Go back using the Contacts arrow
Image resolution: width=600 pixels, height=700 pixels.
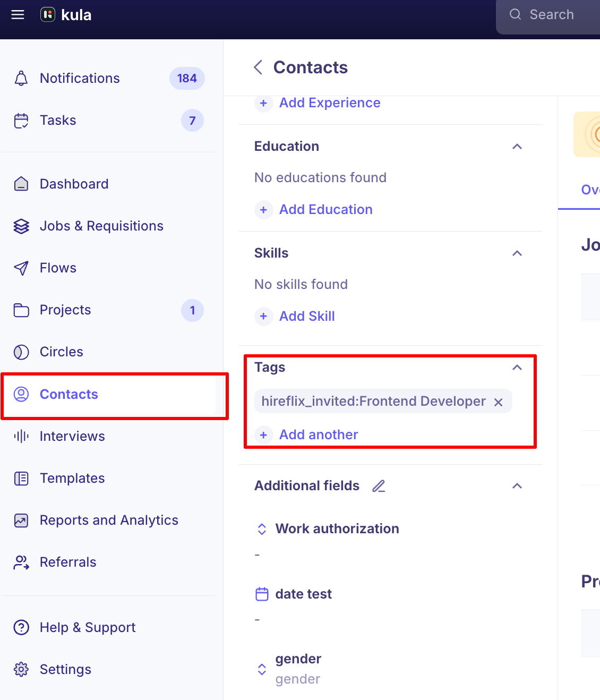point(259,67)
